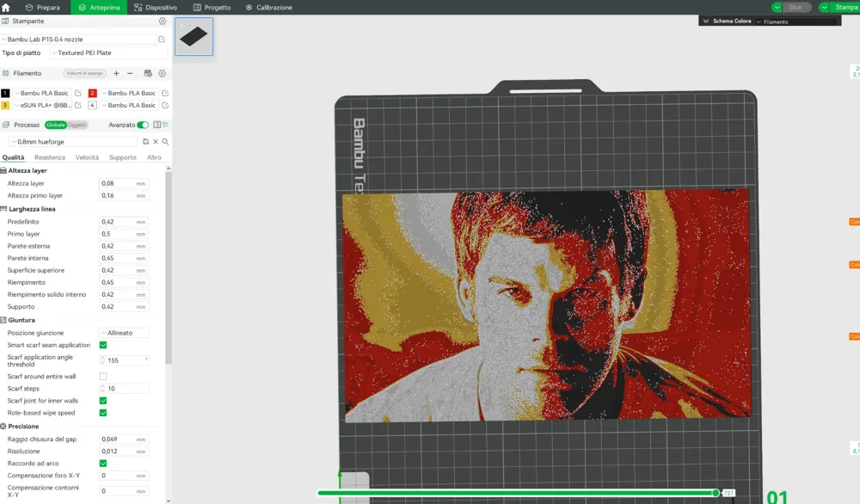Image resolution: width=860 pixels, height=504 pixels.
Task: Click the Altezza layer 0,08 input field
Action: pyautogui.click(x=124, y=184)
